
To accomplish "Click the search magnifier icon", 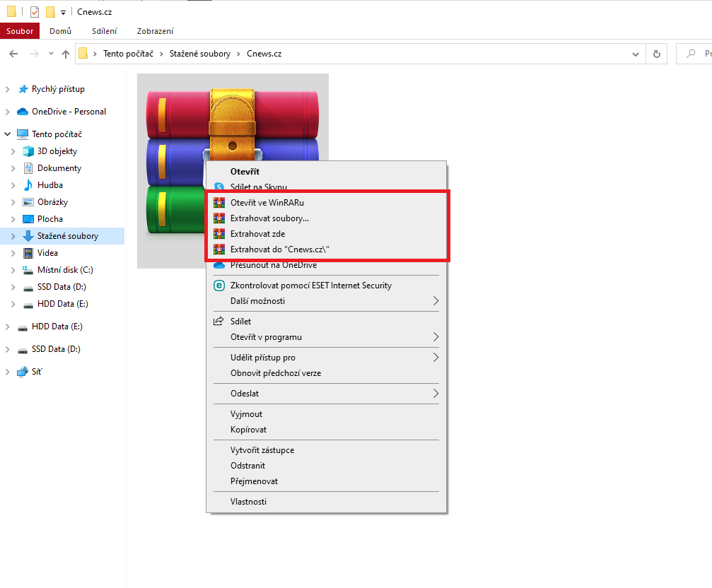I will tap(691, 54).
